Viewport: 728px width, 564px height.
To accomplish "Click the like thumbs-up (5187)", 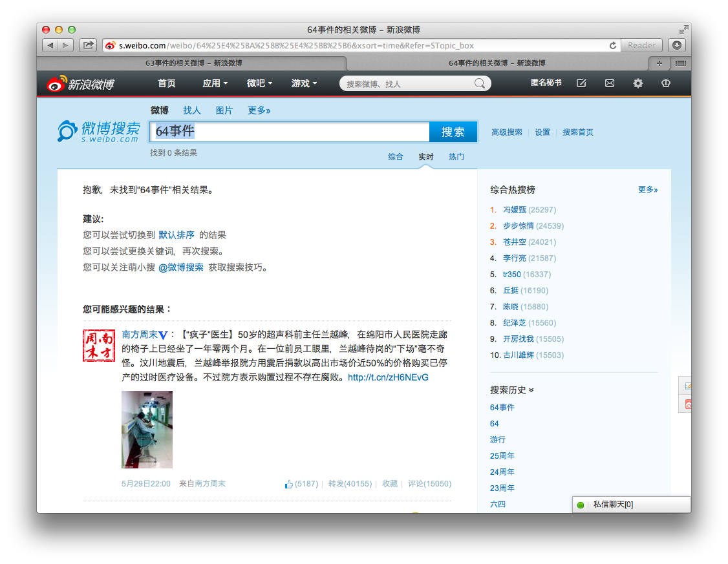I will coord(301,484).
